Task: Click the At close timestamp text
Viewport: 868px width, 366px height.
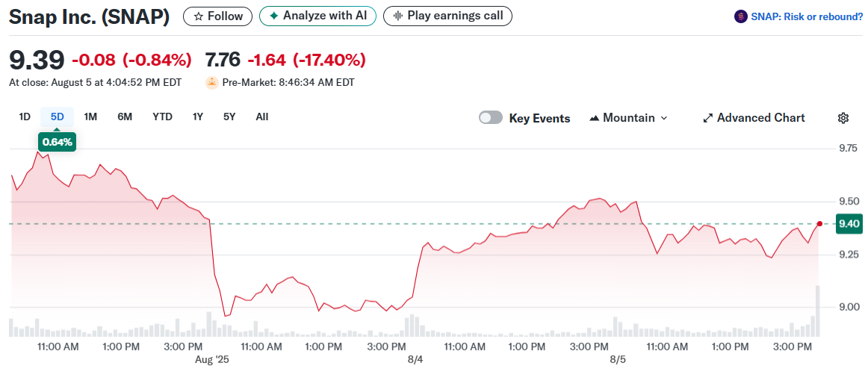Action: point(95,83)
